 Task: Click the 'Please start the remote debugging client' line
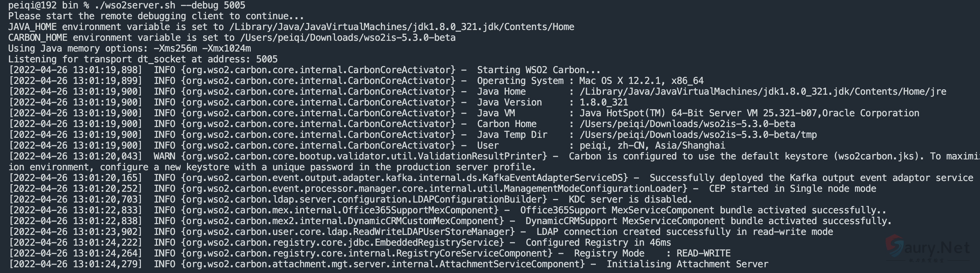click(x=156, y=16)
